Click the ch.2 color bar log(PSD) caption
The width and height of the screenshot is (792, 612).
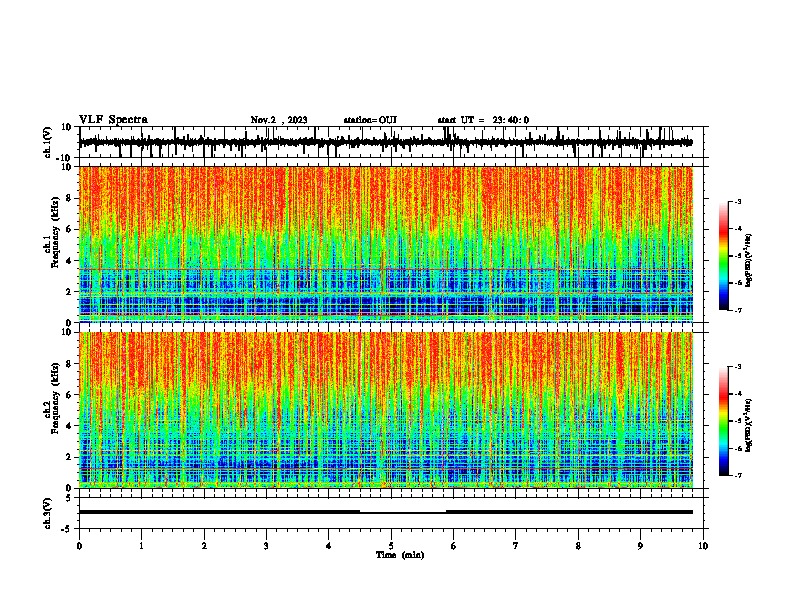(749, 425)
